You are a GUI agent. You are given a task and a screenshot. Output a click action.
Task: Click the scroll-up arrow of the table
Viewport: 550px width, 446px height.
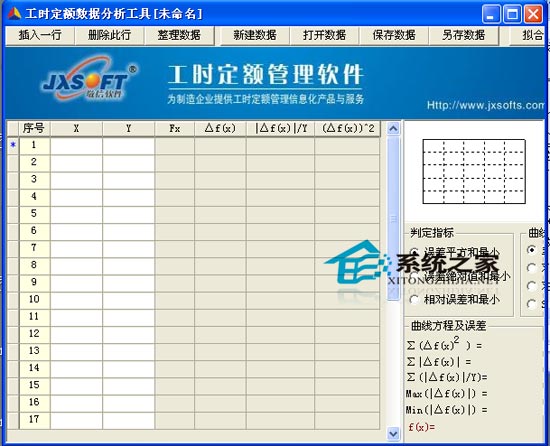pos(393,129)
